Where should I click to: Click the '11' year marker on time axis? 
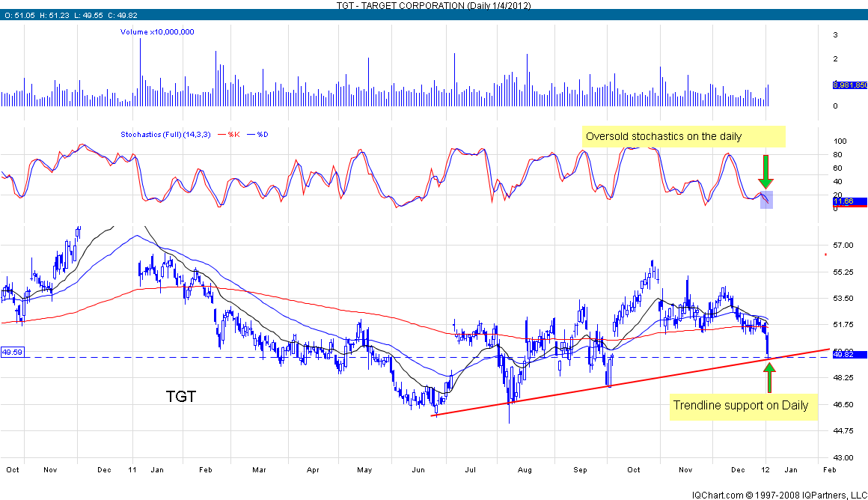[x=133, y=469]
